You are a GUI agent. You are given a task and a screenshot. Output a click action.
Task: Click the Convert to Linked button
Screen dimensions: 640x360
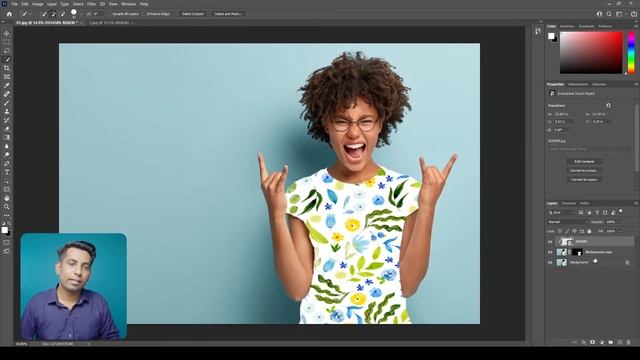click(584, 171)
